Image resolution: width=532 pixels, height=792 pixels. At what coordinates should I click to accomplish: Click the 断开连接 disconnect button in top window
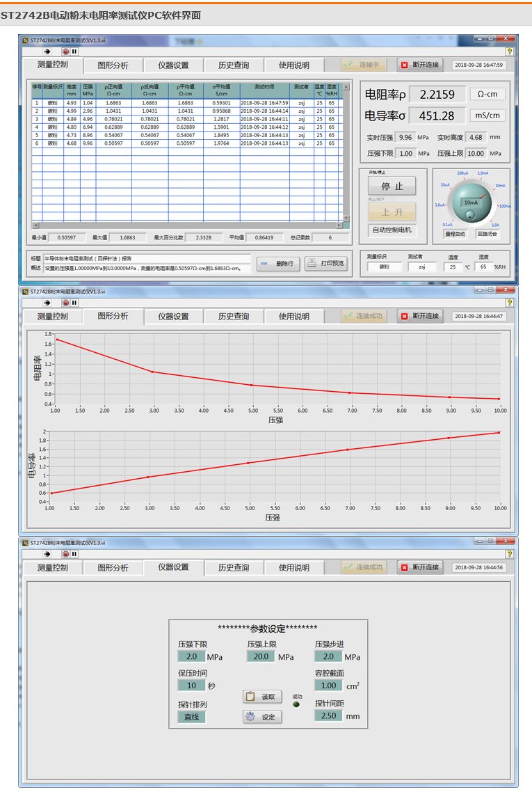[x=420, y=65]
